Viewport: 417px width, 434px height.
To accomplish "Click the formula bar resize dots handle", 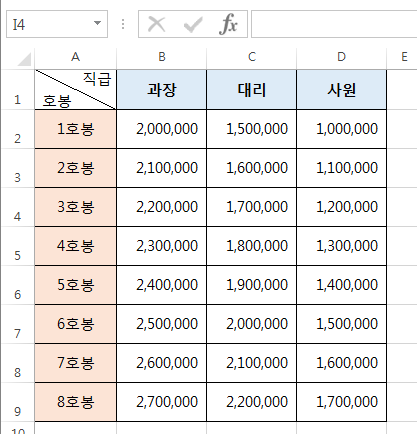I will [123, 24].
